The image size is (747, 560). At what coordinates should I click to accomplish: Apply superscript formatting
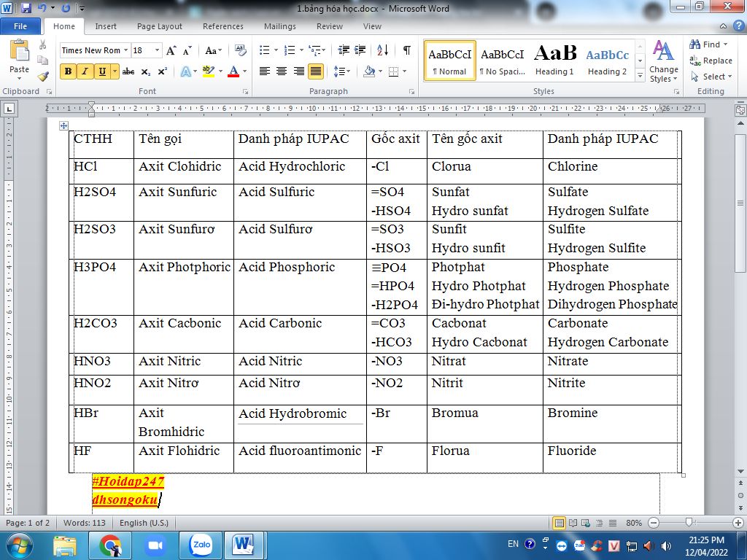[163, 72]
